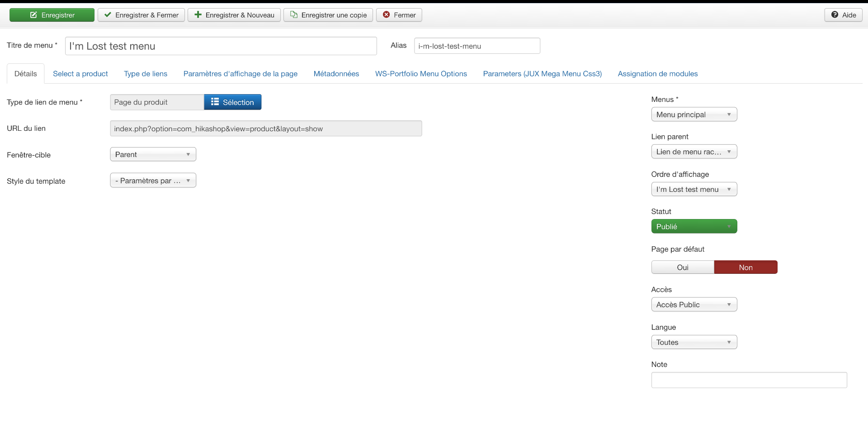Open Paramètres d'affichage de la page tab
The image size is (868, 429).
point(241,74)
